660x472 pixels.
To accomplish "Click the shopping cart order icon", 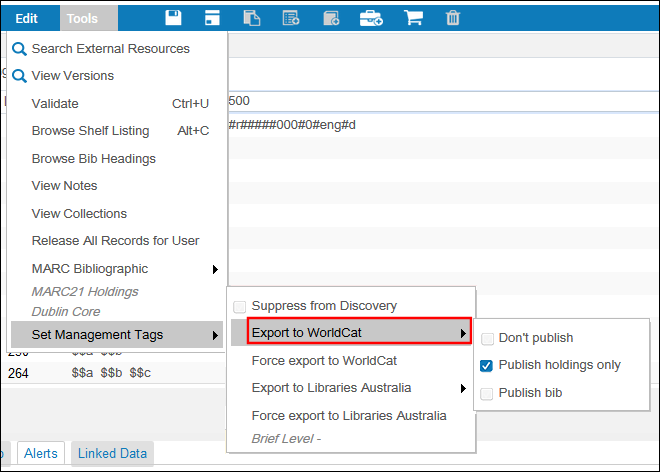I will pyautogui.click(x=413, y=18).
